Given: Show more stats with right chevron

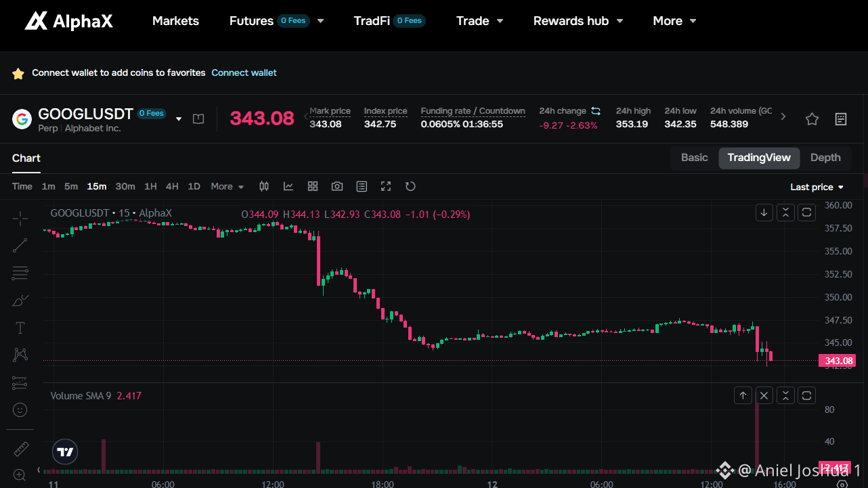Looking at the screenshot, I should pos(783,117).
